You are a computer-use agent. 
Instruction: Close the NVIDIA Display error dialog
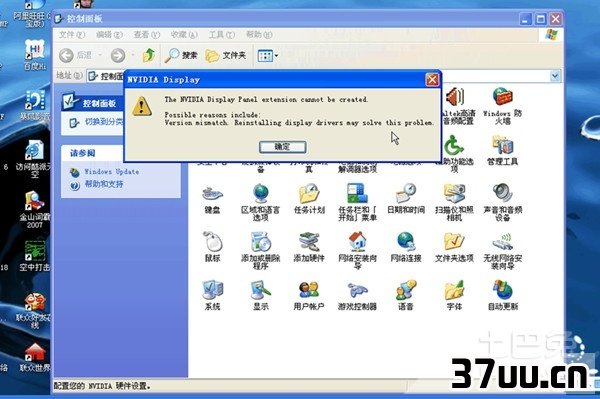432,80
